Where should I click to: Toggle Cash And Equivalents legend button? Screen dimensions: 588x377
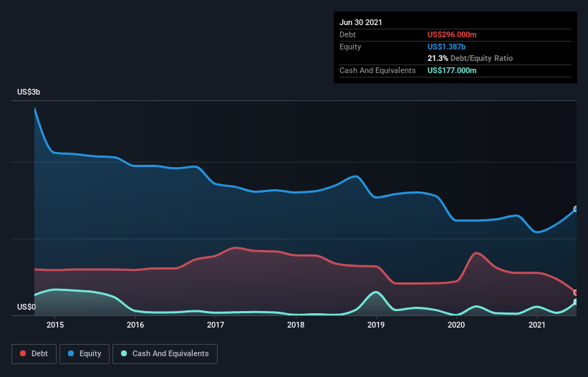click(165, 354)
